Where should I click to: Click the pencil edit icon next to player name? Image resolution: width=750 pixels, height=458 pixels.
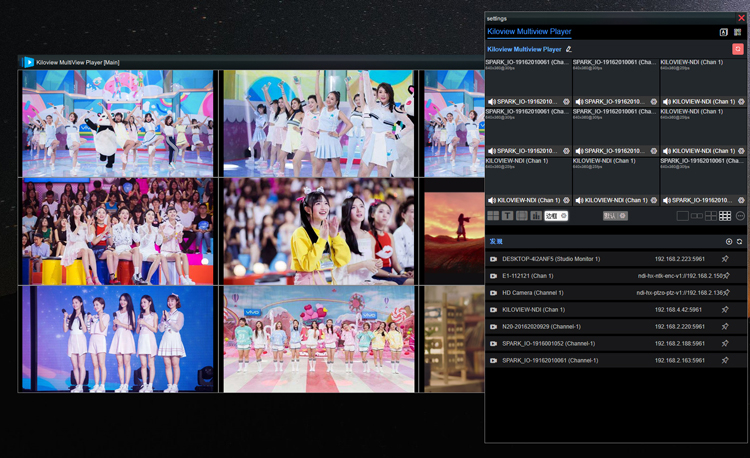click(569, 49)
